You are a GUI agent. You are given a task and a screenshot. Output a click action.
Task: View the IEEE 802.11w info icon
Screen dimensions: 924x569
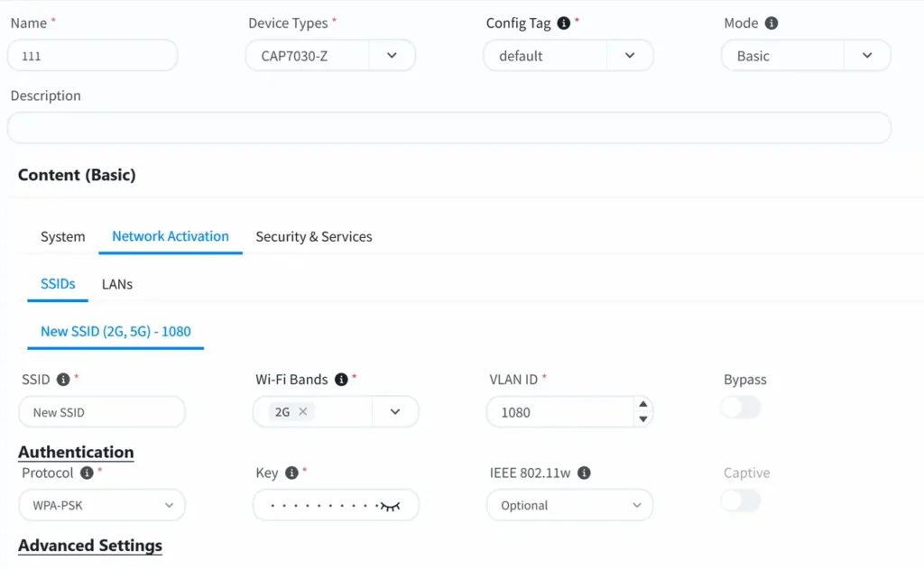[583, 473]
